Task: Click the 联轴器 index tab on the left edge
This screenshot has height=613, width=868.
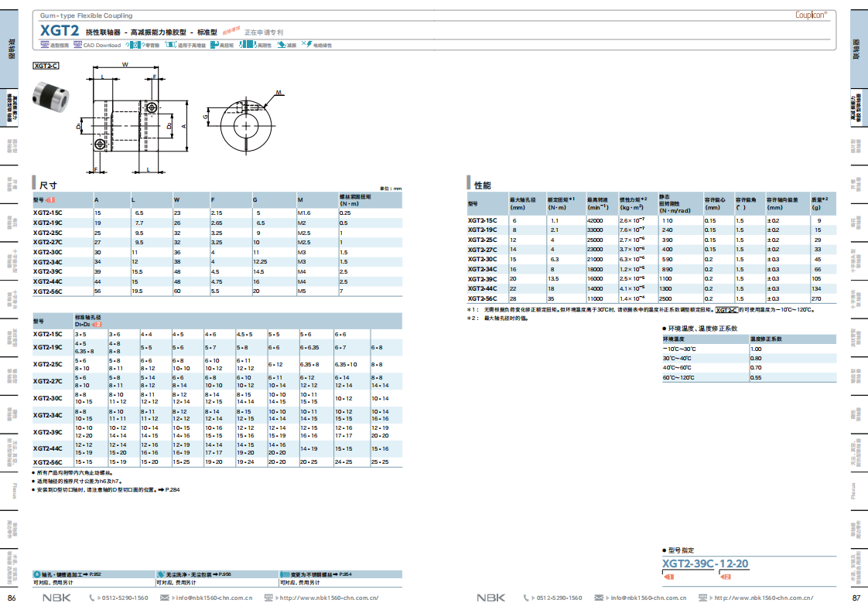Action: point(9,49)
